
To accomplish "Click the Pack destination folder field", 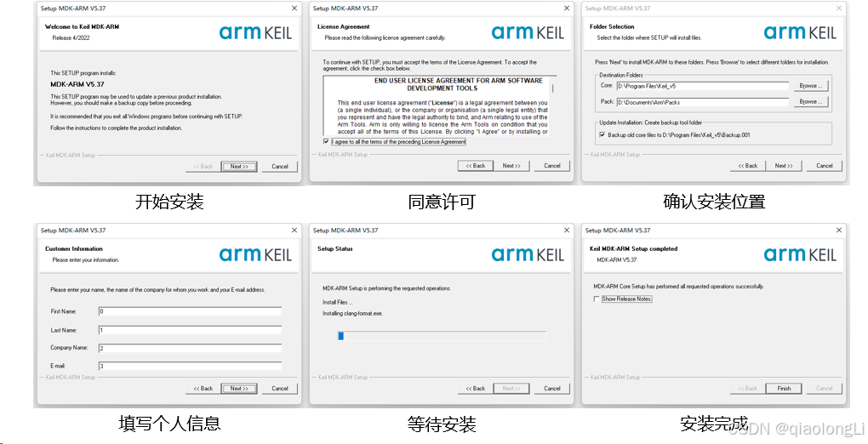I will point(702,102).
